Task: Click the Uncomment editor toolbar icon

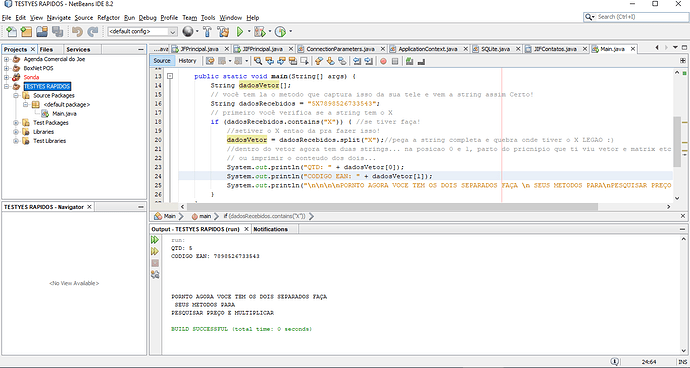Action: tap(421, 61)
